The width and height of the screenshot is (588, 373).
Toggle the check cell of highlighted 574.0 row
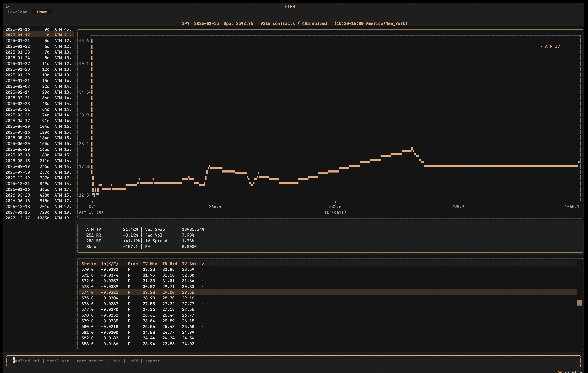click(203, 292)
